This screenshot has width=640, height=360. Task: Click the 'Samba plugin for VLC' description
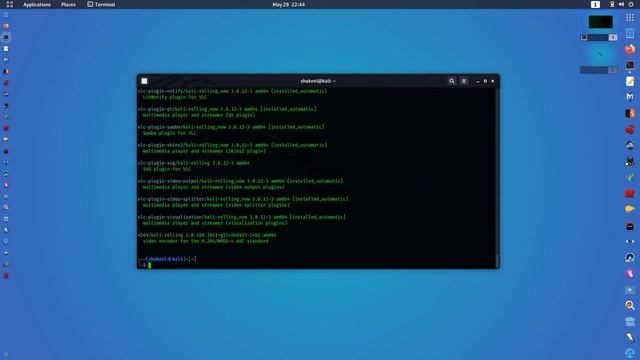click(169, 133)
